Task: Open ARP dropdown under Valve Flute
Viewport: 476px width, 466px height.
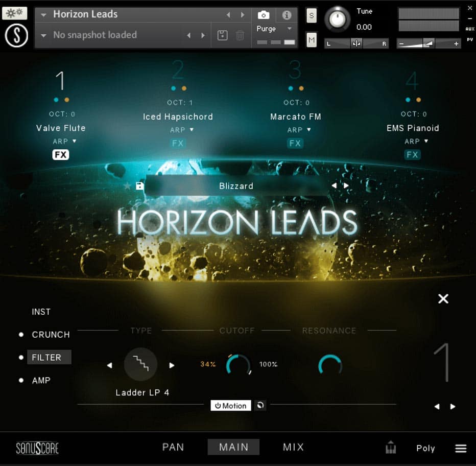Action: point(64,141)
